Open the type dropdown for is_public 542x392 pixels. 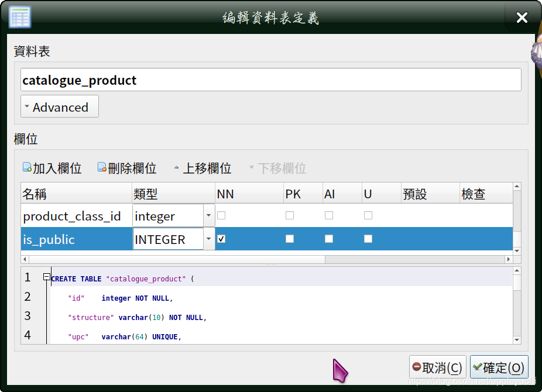tap(209, 239)
